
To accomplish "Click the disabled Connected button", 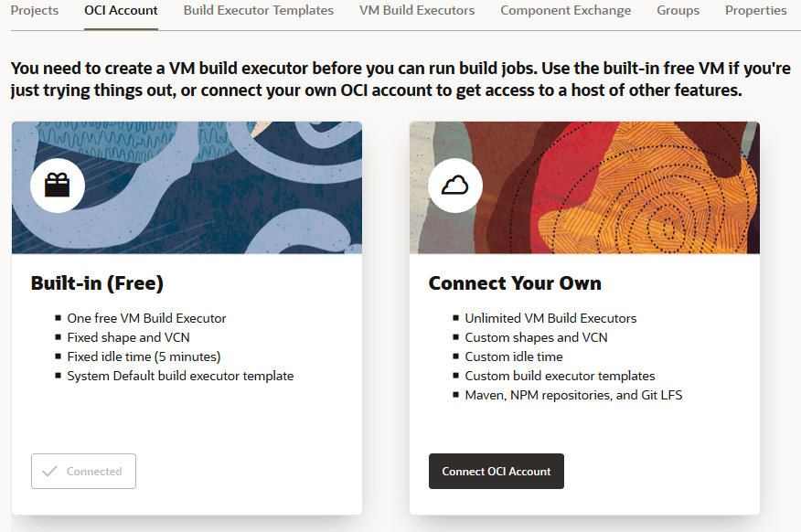I will (x=83, y=471).
